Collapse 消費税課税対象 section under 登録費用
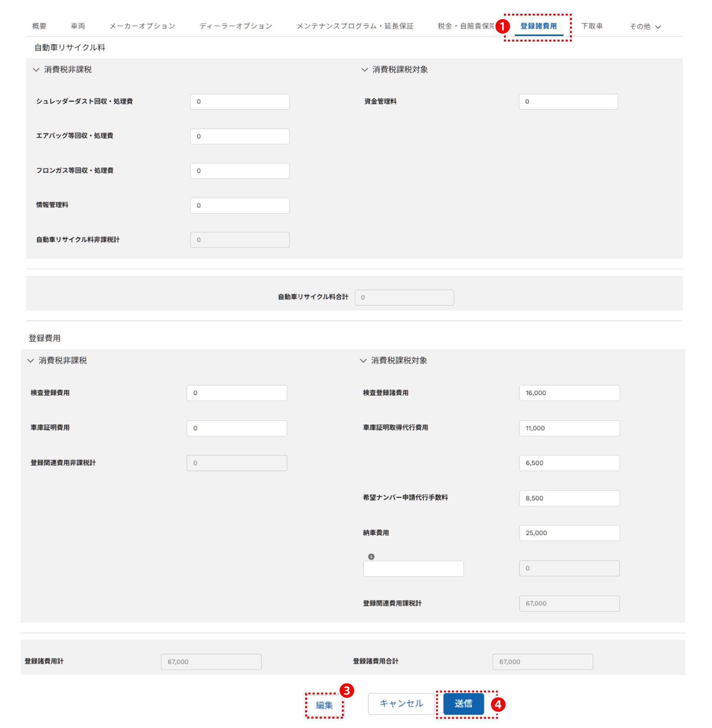 363,361
